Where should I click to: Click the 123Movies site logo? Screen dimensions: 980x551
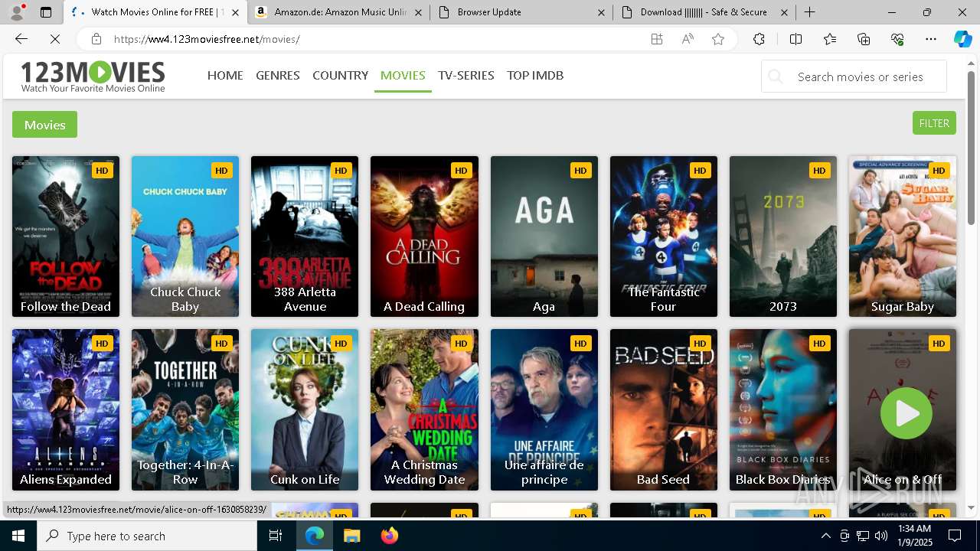pyautogui.click(x=93, y=76)
